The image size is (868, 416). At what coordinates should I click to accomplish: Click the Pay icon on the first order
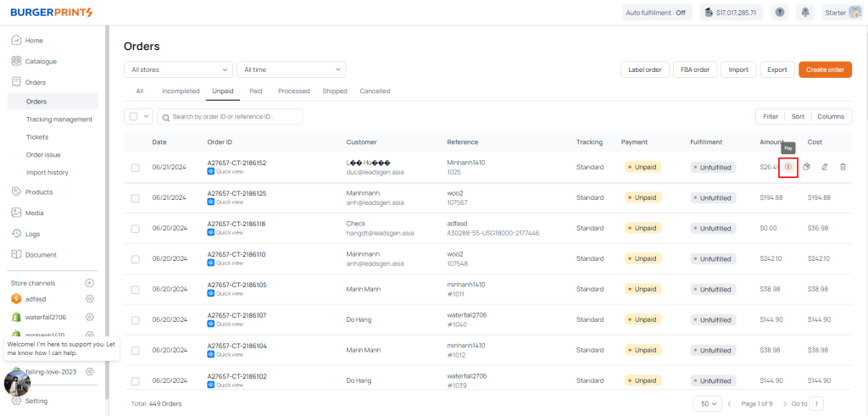pyautogui.click(x=788, y=167)
